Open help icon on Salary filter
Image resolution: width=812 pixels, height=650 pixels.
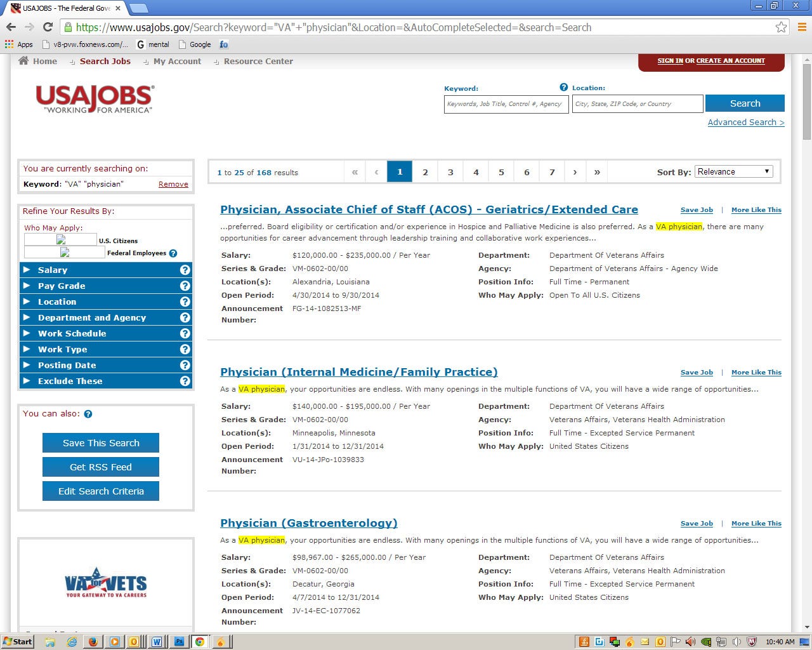click(x=185, y=270)
